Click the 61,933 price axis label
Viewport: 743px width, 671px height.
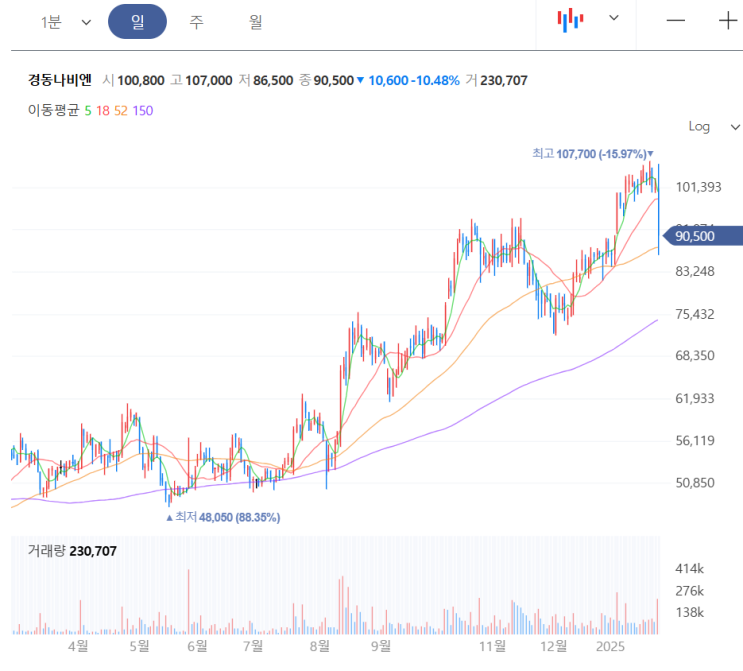point(695,398)
